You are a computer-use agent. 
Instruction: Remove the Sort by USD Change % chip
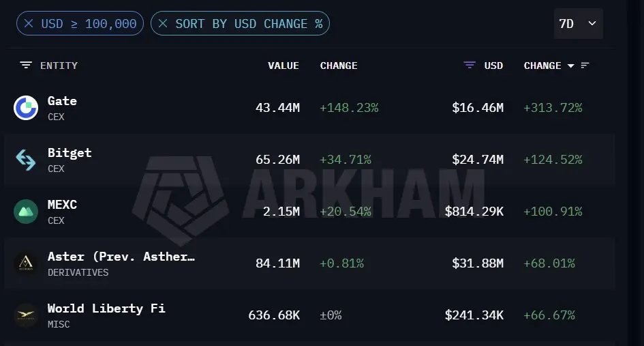point(163,23)
